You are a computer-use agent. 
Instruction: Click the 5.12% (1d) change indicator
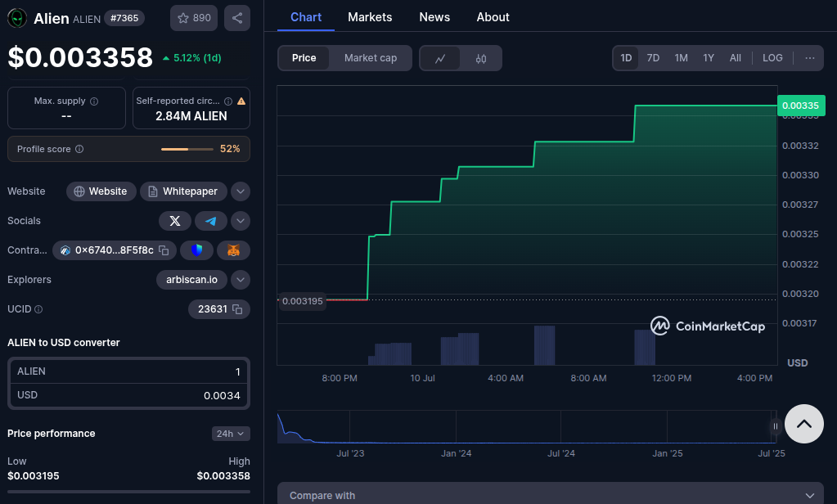coord(191,57)
